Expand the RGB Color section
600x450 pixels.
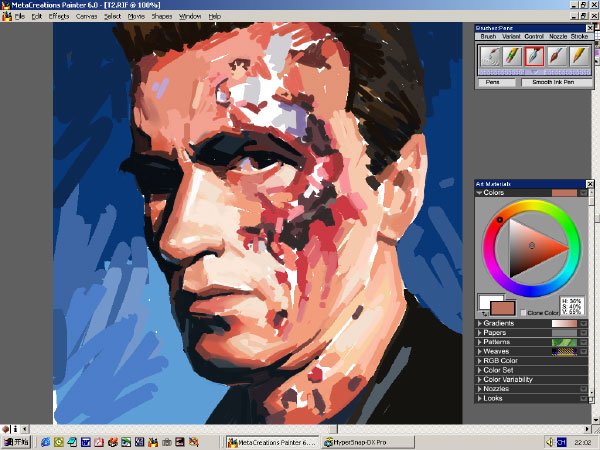[x=479, y=361]
